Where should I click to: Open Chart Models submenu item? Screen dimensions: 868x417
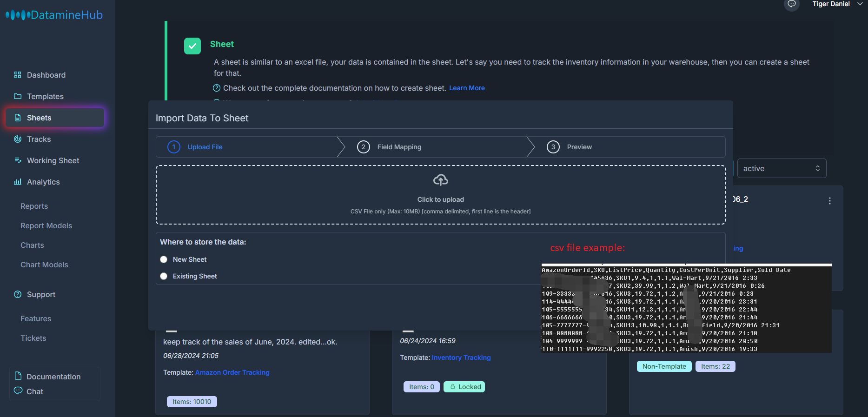click(x=44, y=265)
